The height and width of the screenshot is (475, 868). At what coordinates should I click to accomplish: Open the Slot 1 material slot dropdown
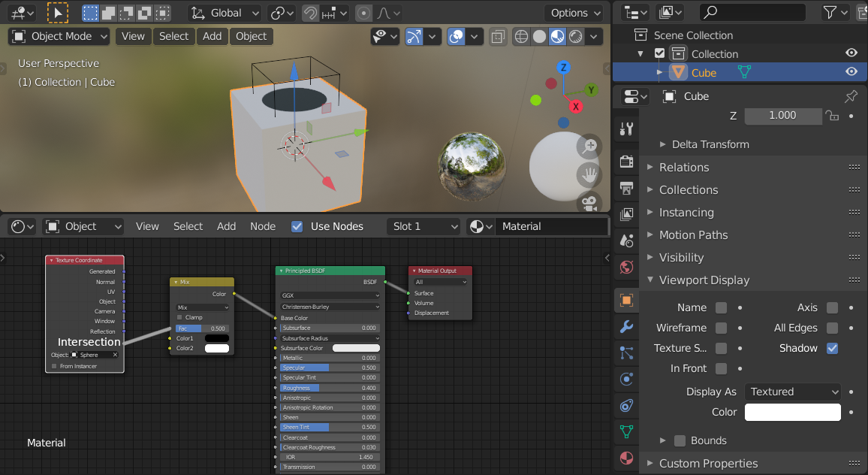423,227
